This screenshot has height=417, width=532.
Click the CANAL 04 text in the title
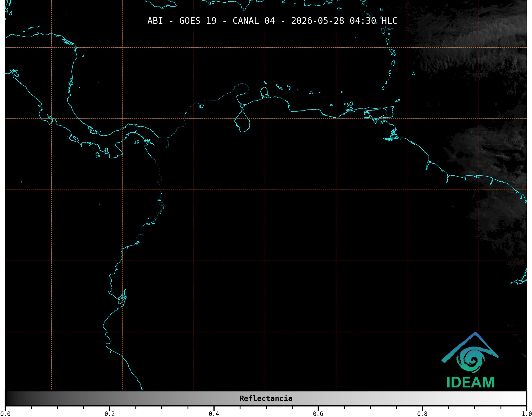(253, 21)
